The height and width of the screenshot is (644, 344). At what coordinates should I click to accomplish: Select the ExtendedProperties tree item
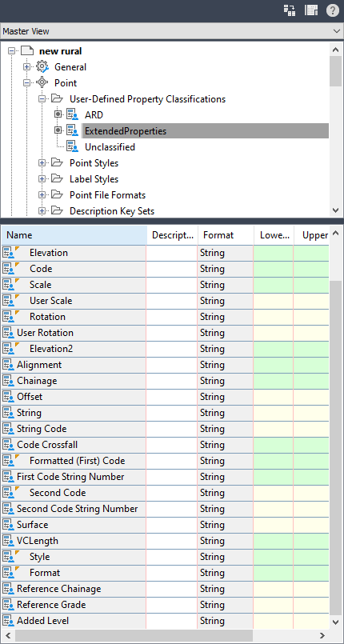point(126,131)
